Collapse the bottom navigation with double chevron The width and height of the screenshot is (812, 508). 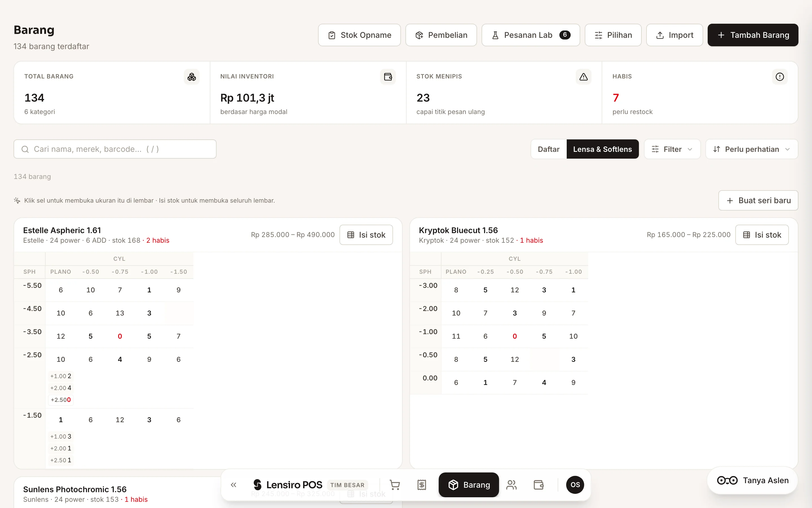[x=233, y=485]
